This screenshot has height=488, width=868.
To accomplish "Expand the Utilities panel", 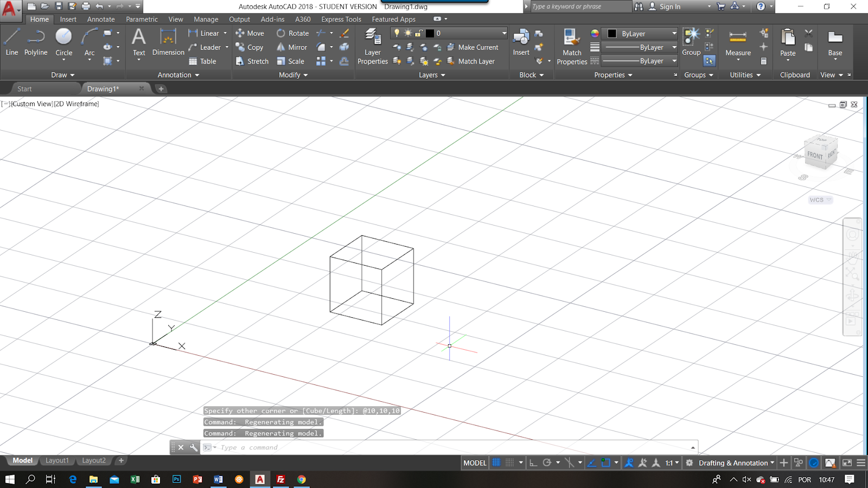I will 745,75.
